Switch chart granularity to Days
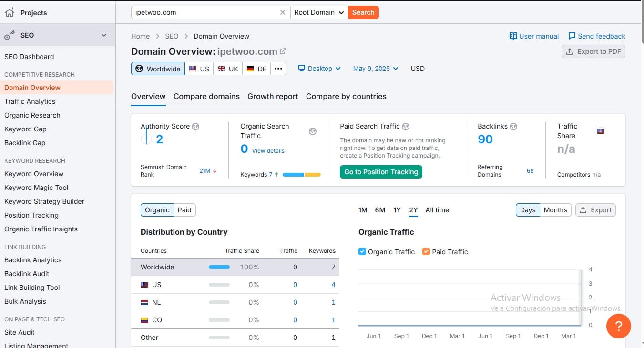The image size is (644, 348). click(x=528, y=210)
